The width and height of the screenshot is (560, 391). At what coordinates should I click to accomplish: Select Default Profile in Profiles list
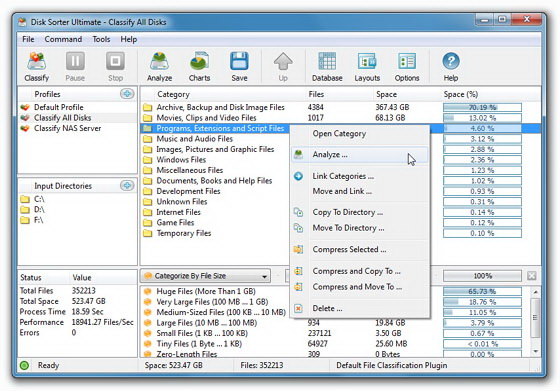tap(78, 107)
